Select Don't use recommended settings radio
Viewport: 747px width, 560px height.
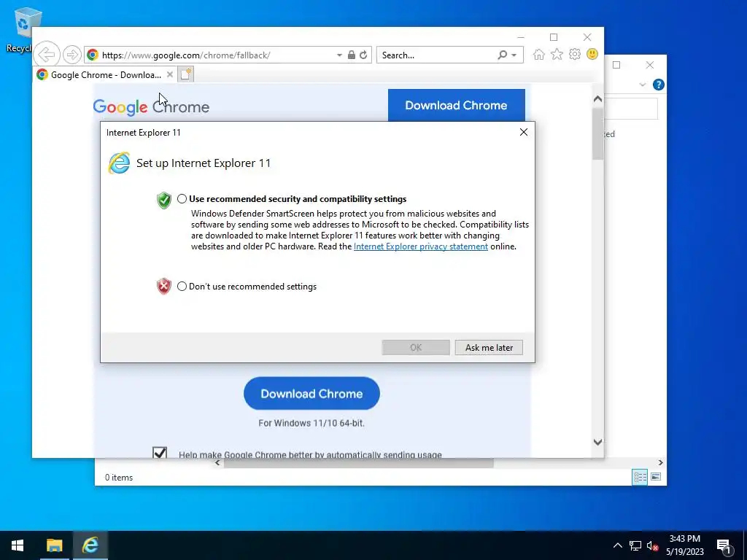[x=182, y=286]
